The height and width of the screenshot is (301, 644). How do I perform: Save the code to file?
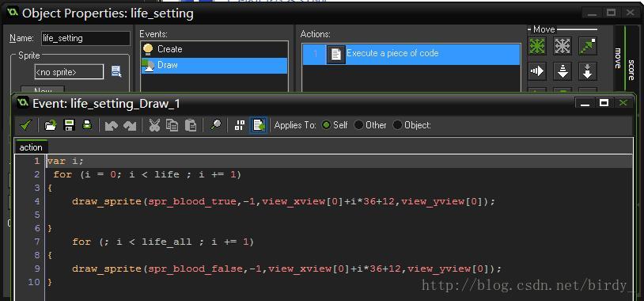(69, 125)
